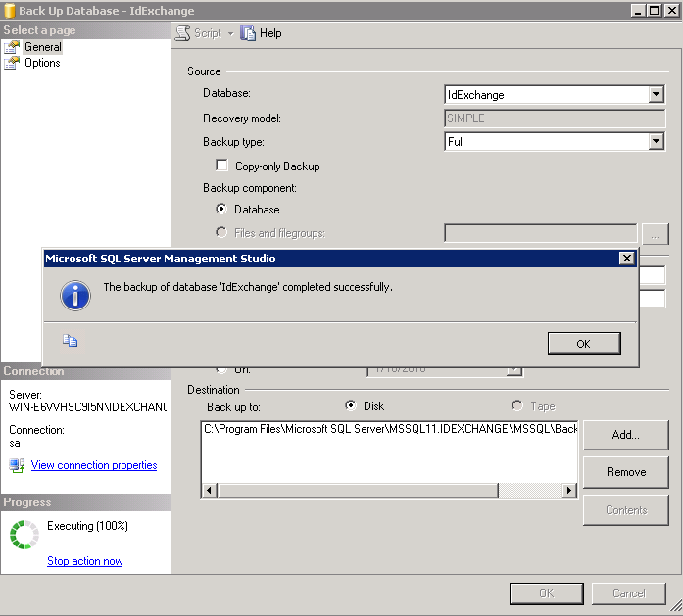Screen dimensions: 683x616
Task: Click the Executing (100%) status text
Action: tap(87, 526)
